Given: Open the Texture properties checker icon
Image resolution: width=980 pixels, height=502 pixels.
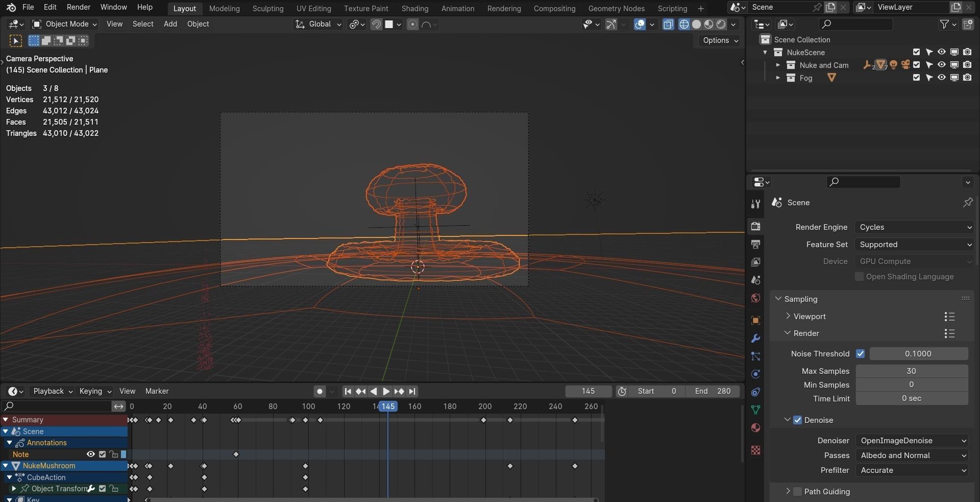Looking at the screenshot, I should [756, 450].
